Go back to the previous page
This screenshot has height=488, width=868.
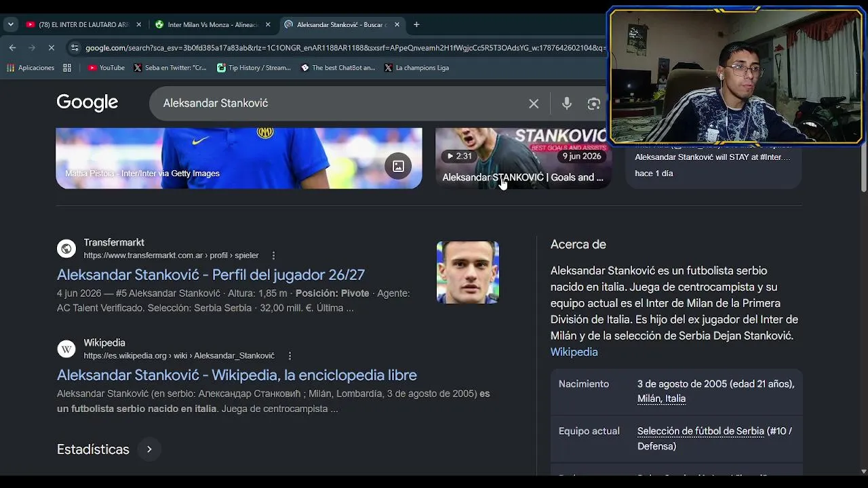(12, 47)
